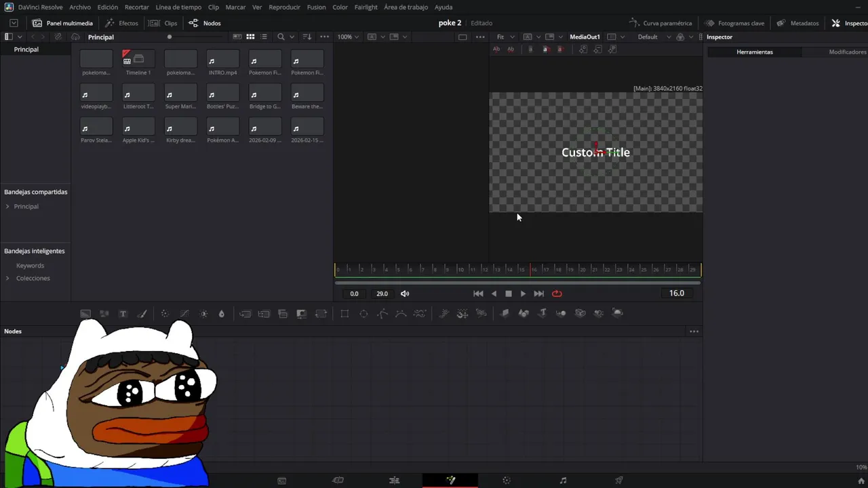Add a B-Spline mask tool
This screenshot has width=868, height=488.
(401, 314)
